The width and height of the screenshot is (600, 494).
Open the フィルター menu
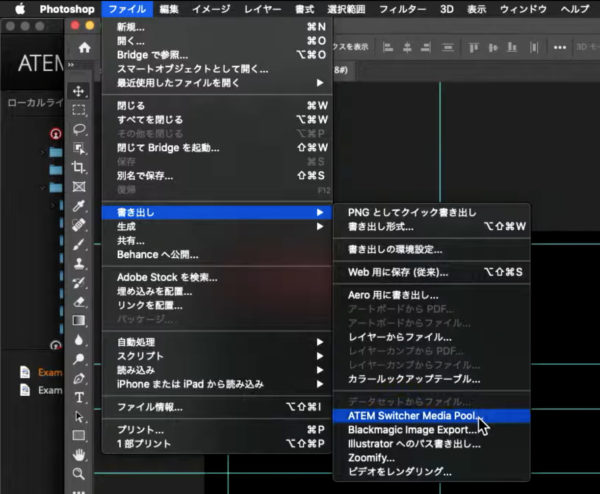pyautogui.click(x=403, y=9)
